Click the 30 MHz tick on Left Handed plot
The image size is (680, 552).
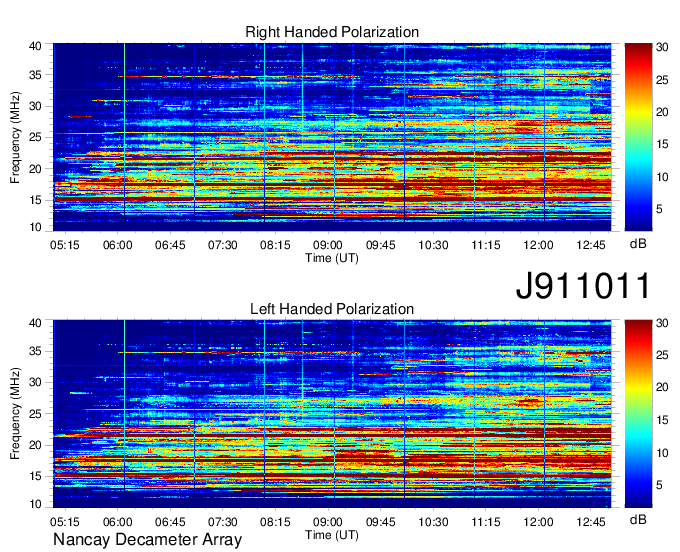click(36, 382)
